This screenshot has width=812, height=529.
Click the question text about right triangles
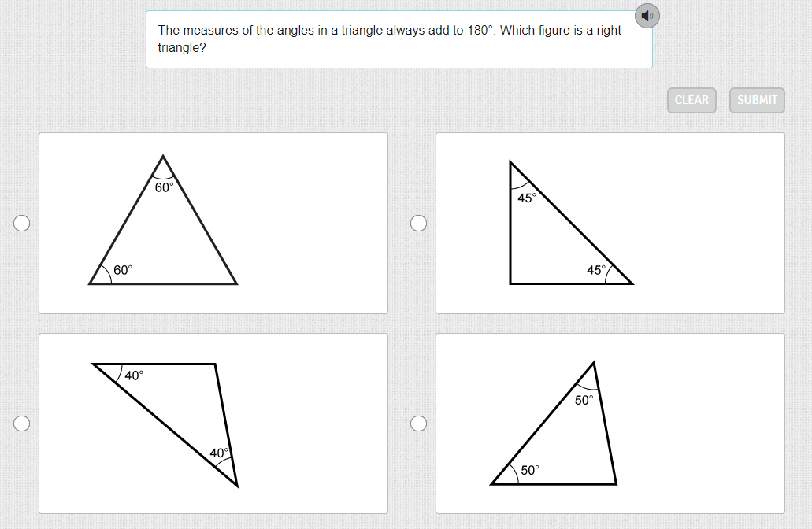(390, 39)
